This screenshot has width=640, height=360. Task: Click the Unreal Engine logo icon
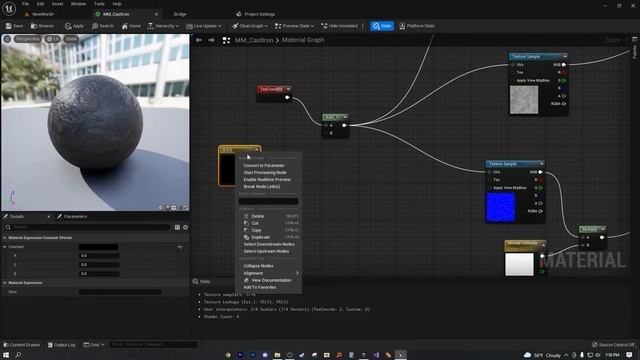pos(9,8)
